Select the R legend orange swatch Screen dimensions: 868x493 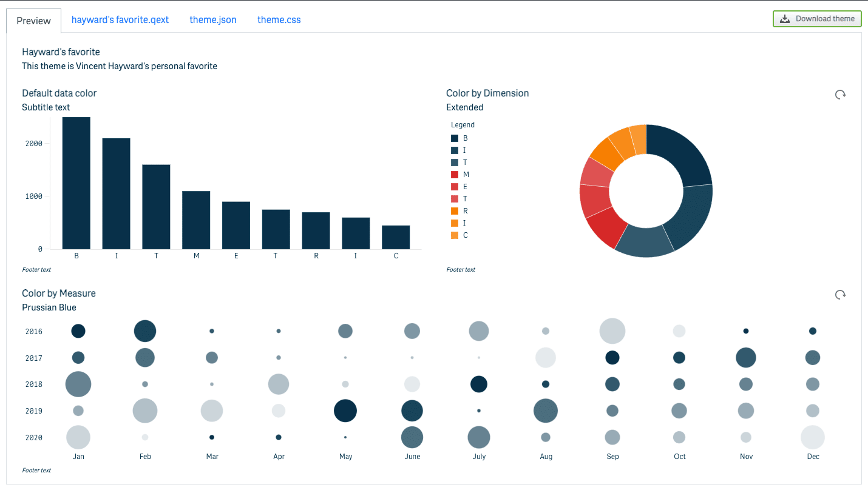tap(455, 211)
